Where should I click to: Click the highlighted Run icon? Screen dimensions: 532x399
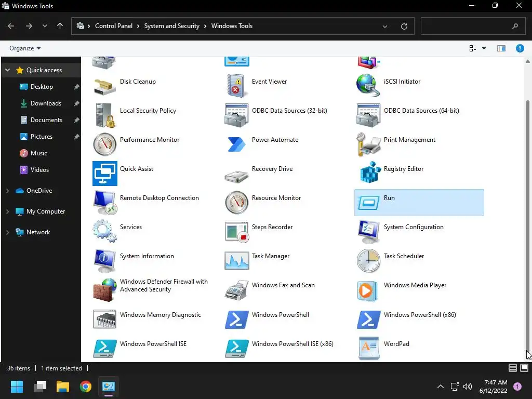[368, 203]
